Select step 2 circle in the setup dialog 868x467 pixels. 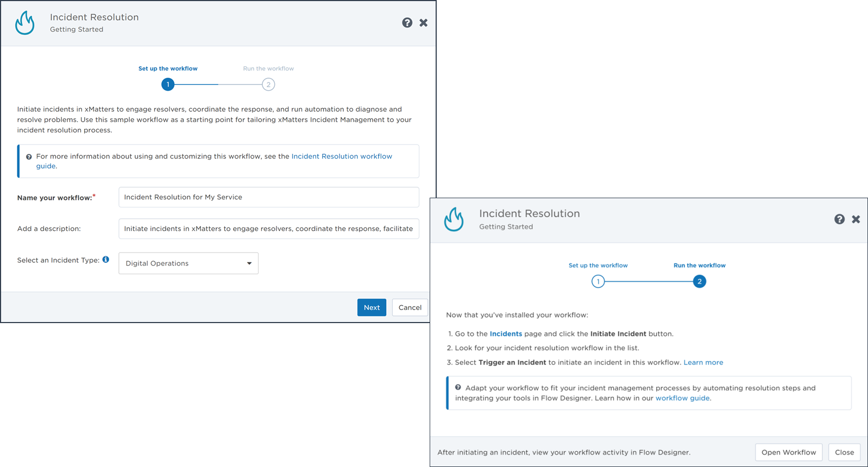point(268,84)
